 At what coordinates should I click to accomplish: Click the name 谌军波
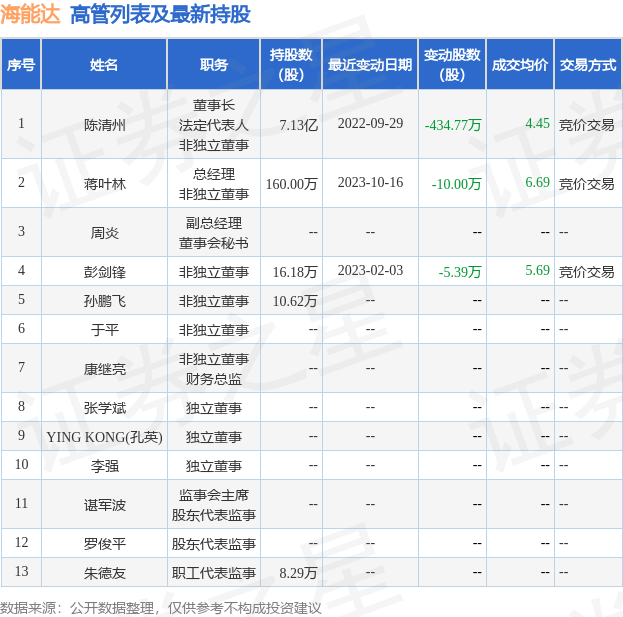coord(105,505)
